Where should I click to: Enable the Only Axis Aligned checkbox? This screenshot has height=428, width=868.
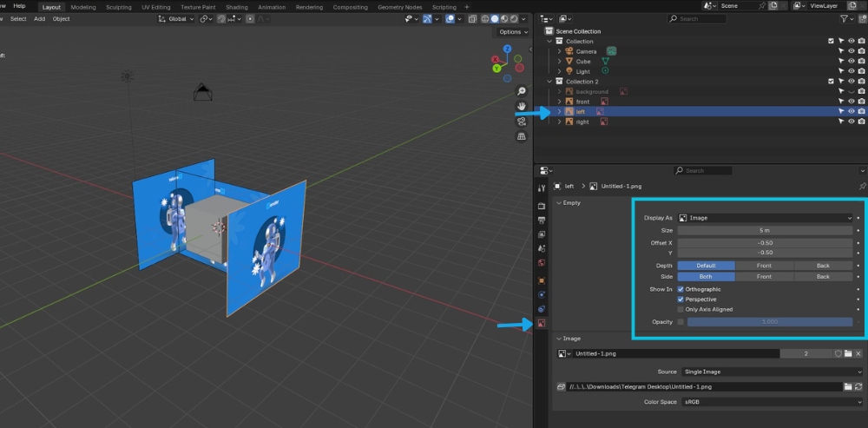point(681,309)
